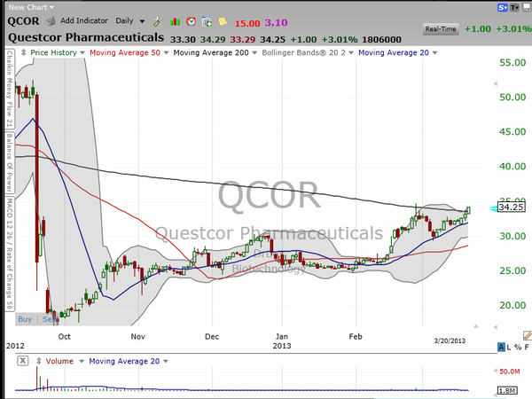The image size is (532, 399).
Task: Click the Real-Time button
Action: pos(441,29)
